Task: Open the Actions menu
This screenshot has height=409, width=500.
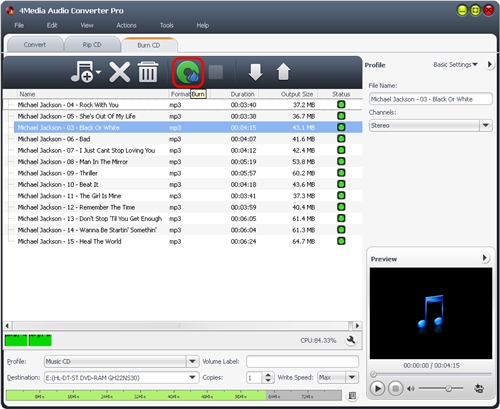Action: coord(126,25)
